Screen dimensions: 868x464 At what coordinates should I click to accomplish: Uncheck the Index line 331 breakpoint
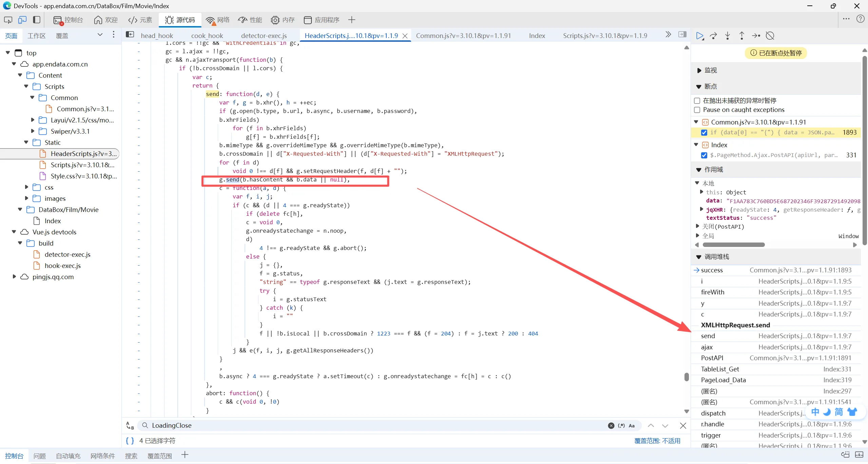tap(704, 155)
